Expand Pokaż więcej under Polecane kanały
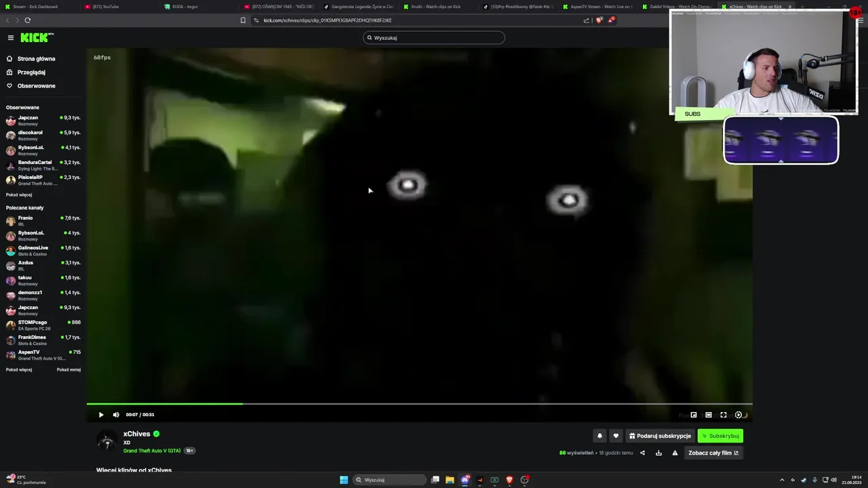 19,370
